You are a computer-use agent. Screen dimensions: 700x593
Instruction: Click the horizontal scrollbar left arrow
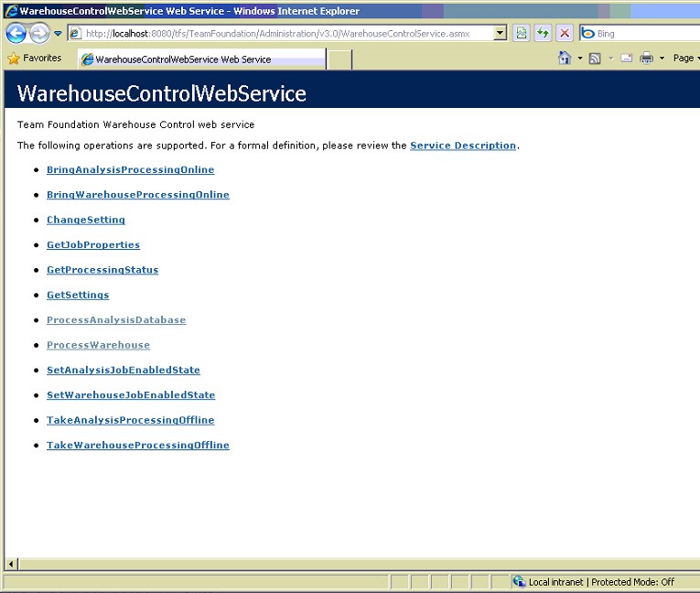12,565
